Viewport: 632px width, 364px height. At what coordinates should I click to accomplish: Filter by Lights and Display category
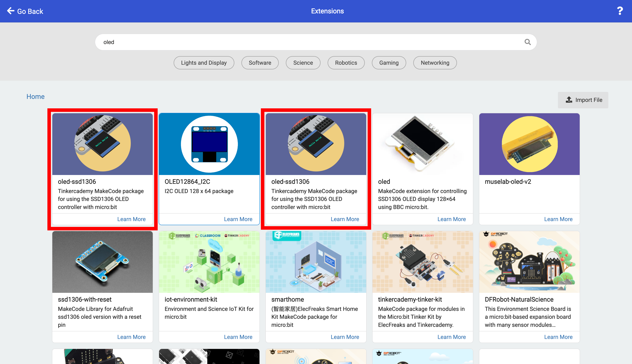(x=204, y=63)
